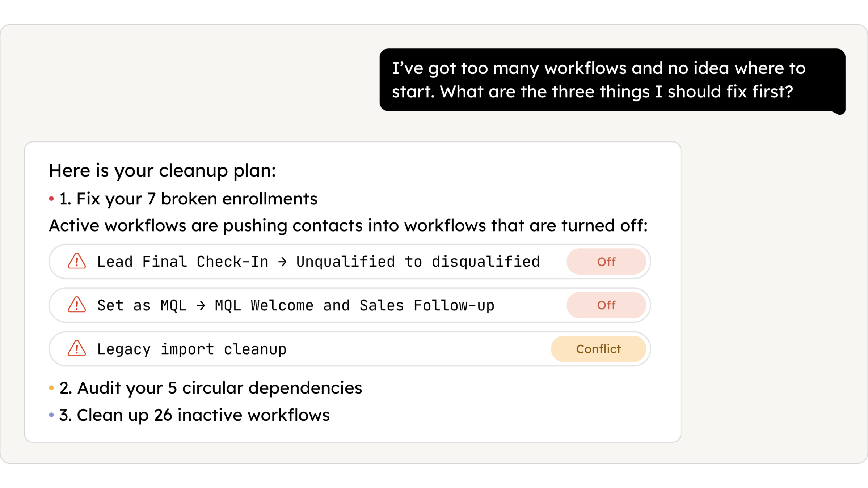Viewport: 868px width, 488px height.
Task: Open the Lead Final Check-In workflow row
Action: pos(350,262)
